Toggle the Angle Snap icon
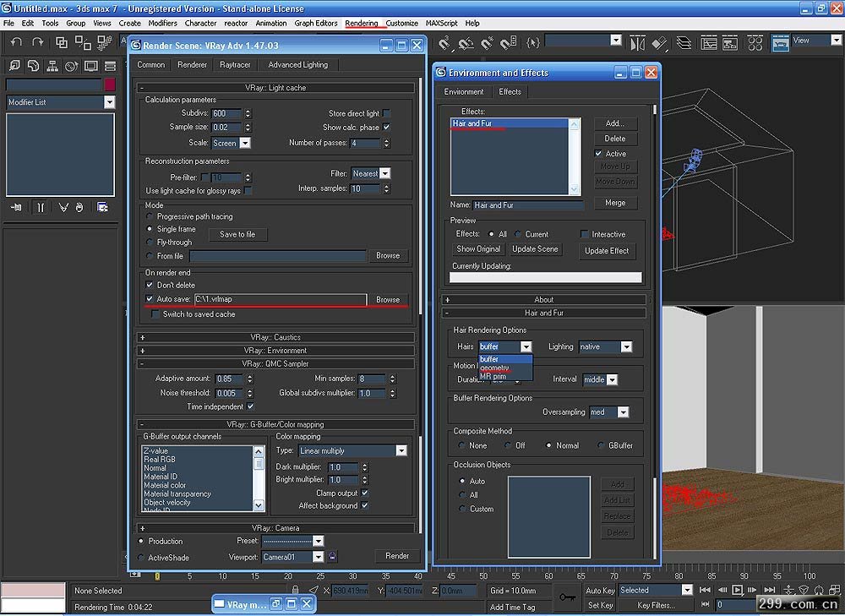The height and width of the screenshot is (616, 845). click(466, 42)
